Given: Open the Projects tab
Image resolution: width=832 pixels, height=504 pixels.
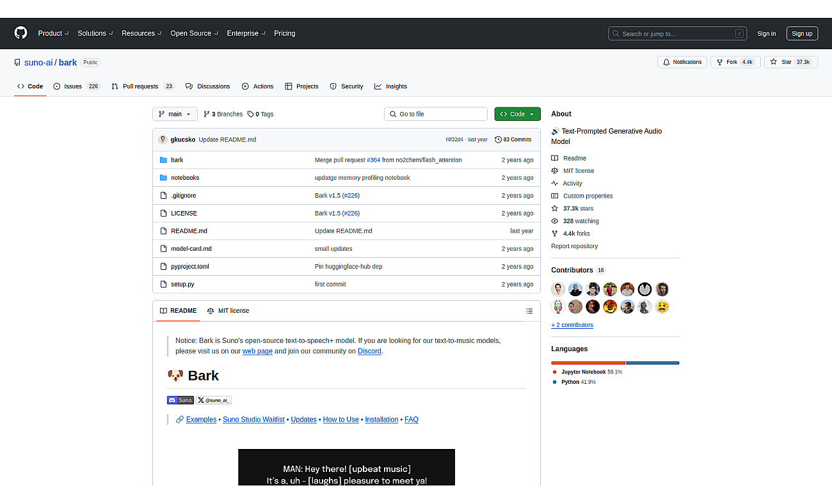Looking at the screenshot, I should pos(301,86).
